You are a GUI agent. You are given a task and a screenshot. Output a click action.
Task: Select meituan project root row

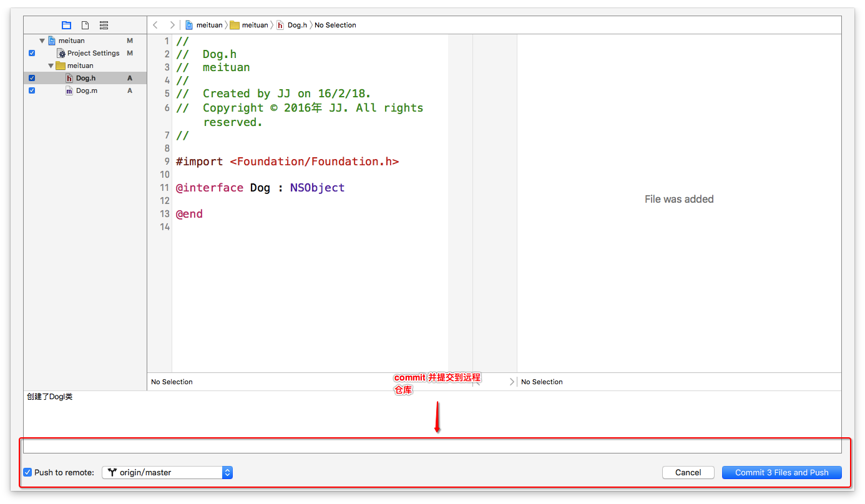click(x=86, y=41)
